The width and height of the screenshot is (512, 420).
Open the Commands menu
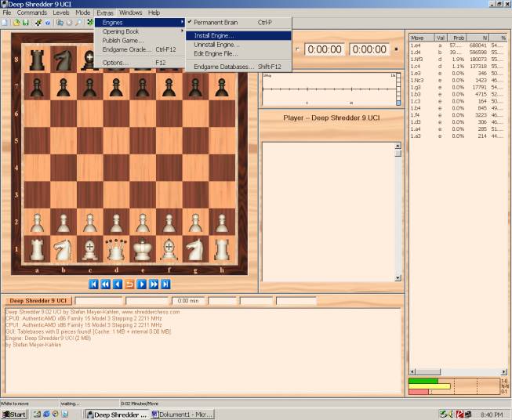32,13
